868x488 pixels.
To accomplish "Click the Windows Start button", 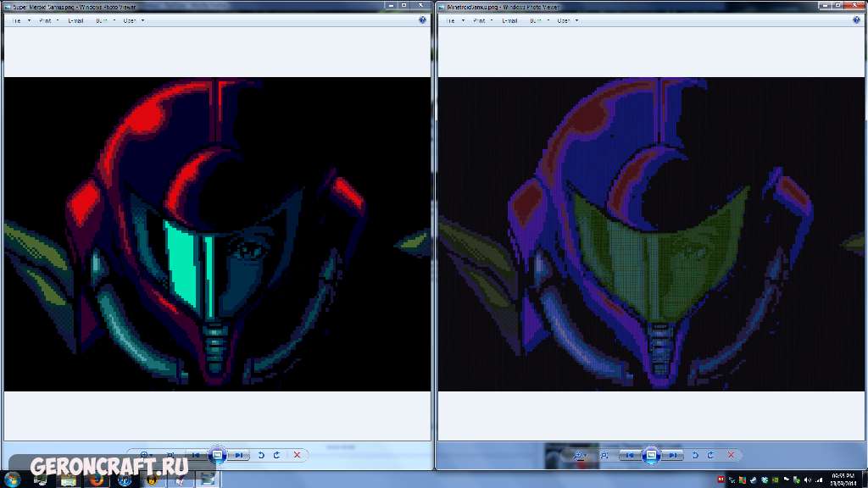I will point(12,480).
